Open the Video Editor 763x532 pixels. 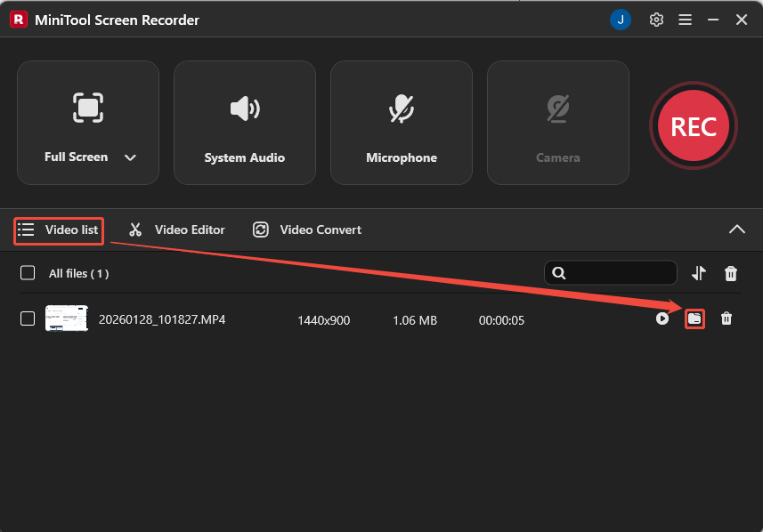point(175,229)
